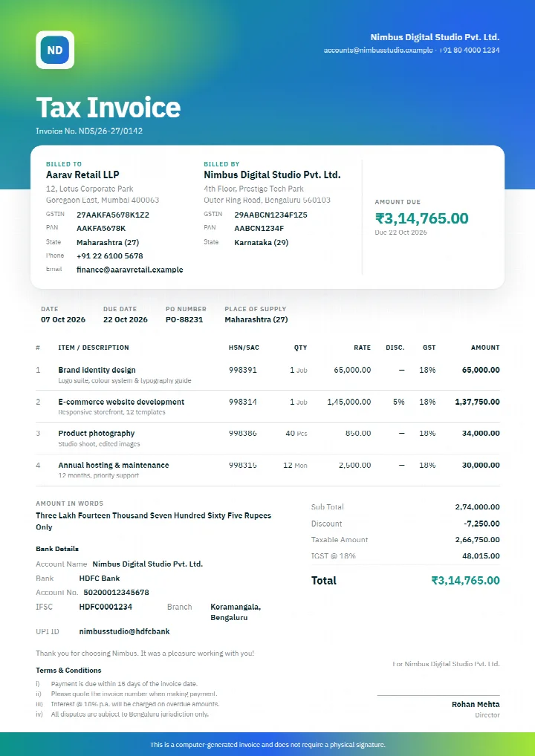Click UPI ID nimbusstudio@hdfcbank

pyautogui.click(x=125, y=631)
